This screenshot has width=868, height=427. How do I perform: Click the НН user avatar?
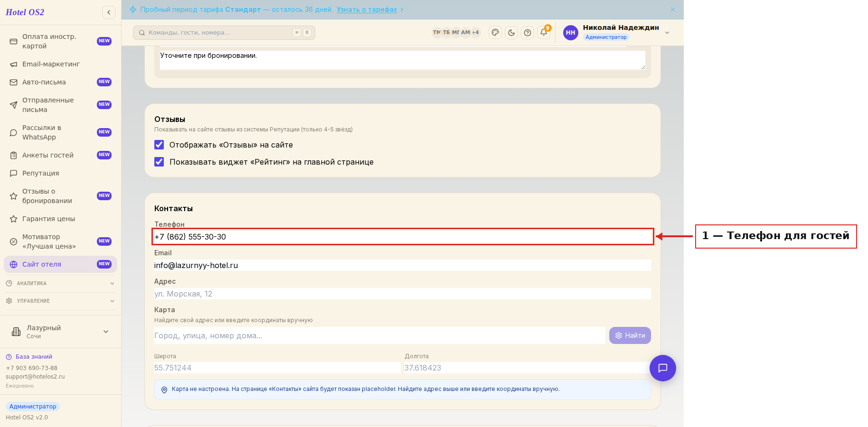pyautogui.click(x=571, y=33)
